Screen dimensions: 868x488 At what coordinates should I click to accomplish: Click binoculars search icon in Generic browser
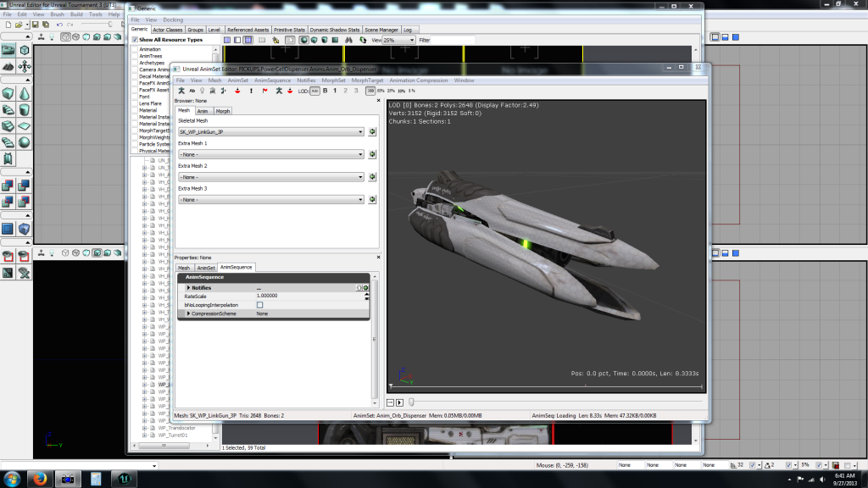tap(348, 40)
